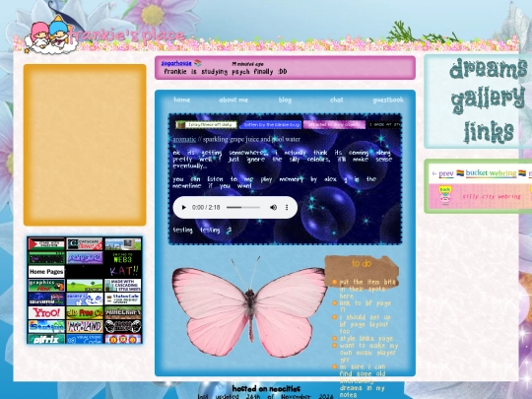Image resolution: width=532 pixels, height=399 pixels.
Task: Click the blue cat drawing badge
Action: click(x=85, y=299)
